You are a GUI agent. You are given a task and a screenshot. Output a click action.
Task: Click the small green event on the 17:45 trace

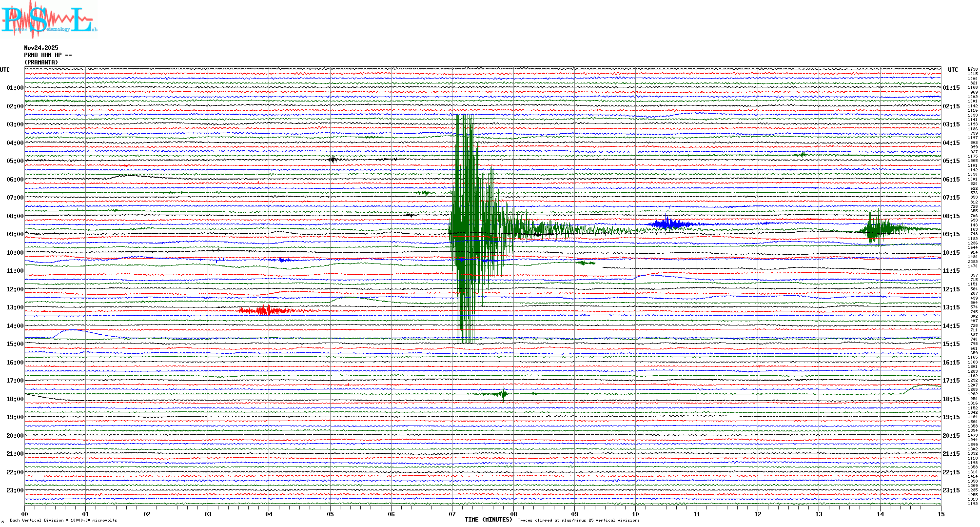pyautogui.click(x=503, y=393)
